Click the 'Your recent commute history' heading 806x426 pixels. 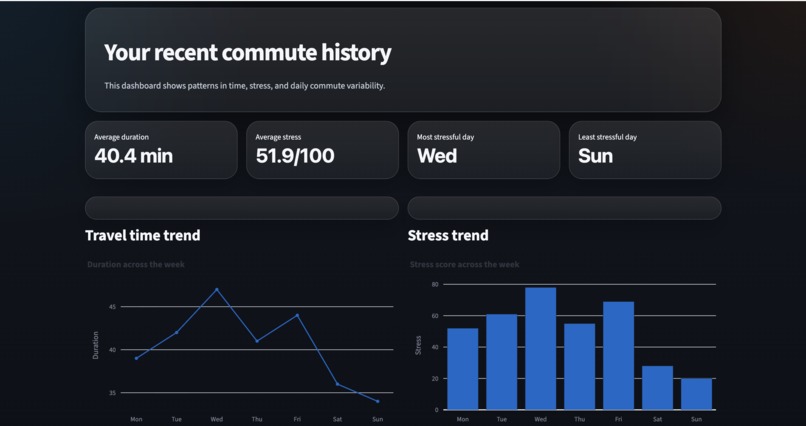click(x=248, y=52)
